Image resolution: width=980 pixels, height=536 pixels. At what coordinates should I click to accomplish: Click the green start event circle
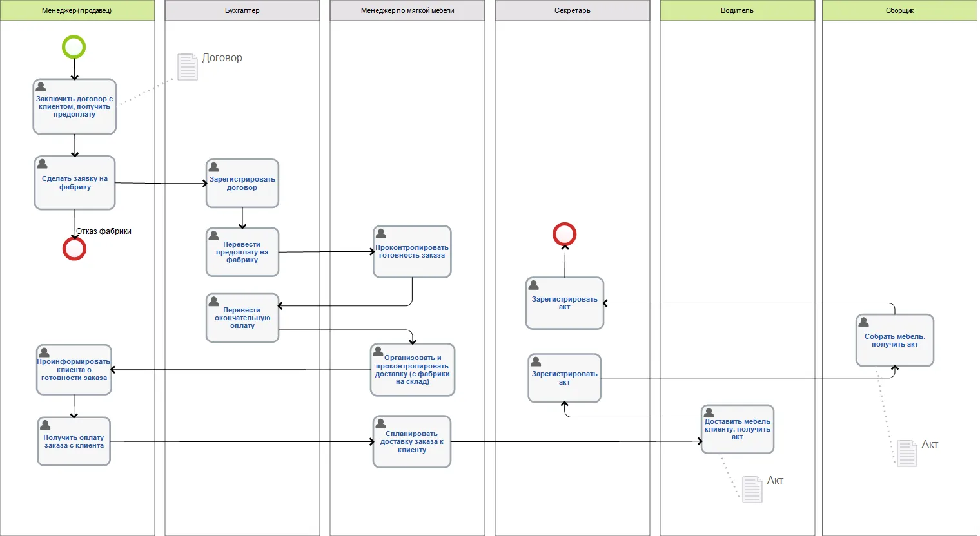pos(73,47)
